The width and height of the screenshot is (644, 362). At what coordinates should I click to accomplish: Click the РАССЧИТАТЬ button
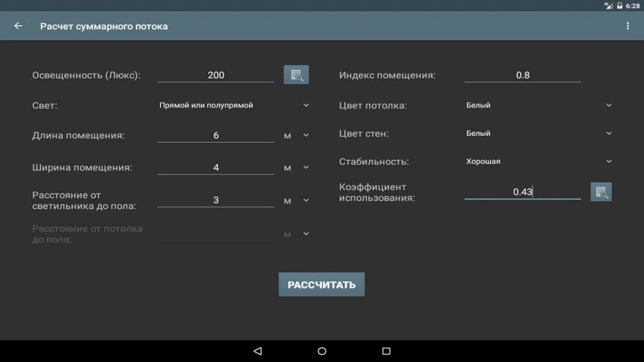point(321,285)
